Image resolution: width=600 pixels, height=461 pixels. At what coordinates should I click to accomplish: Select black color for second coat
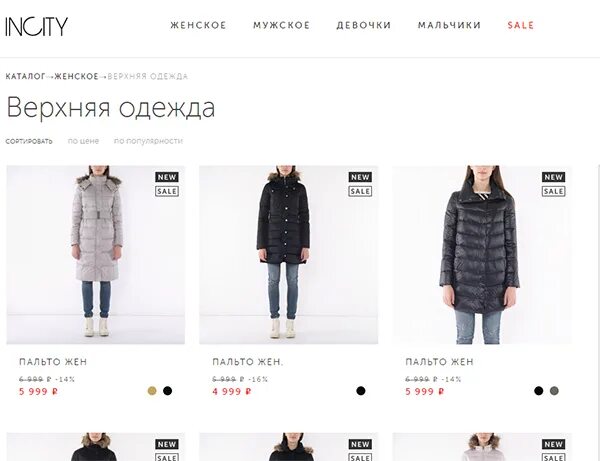[x=360, y=391]
